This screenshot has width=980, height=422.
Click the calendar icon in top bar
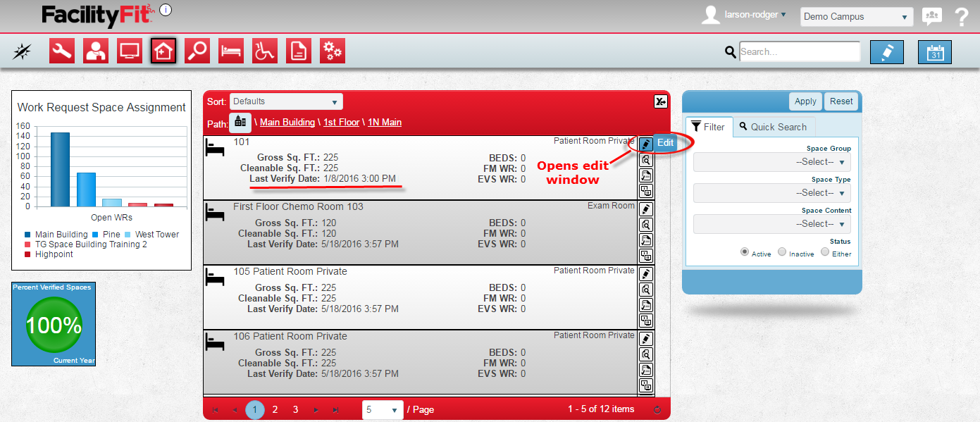click(934, 52)
